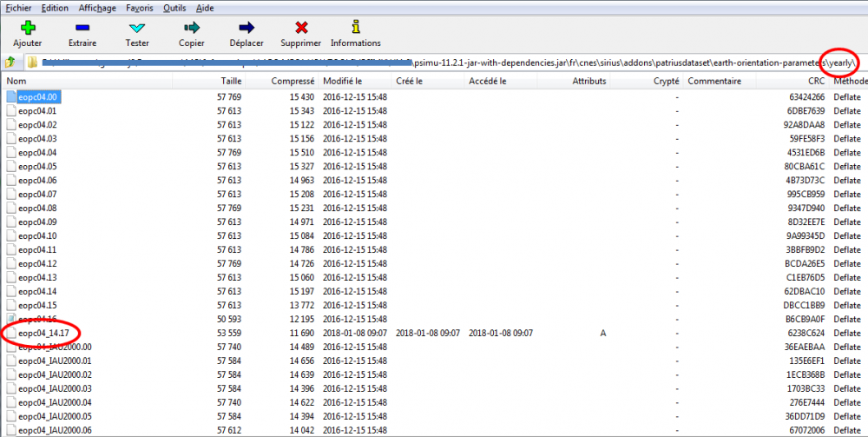
Task: Select file eopc04_14.17 in the list
Action: tap(43, 333)
